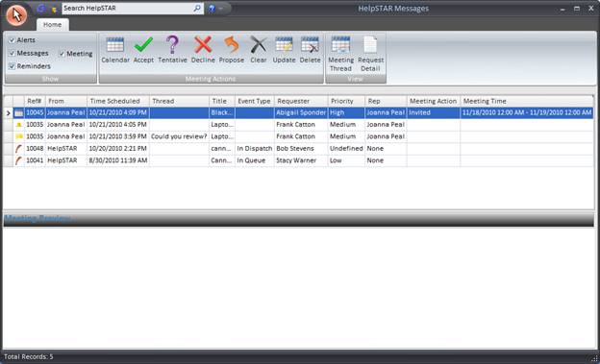Sort by Rep column header

tap(386, 101)
